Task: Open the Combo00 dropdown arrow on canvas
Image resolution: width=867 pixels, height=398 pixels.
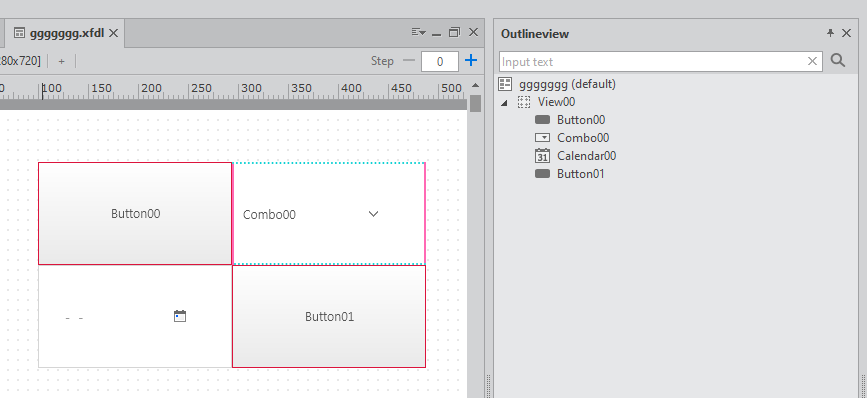Action: pyautogui.click(x=373, y=214)
